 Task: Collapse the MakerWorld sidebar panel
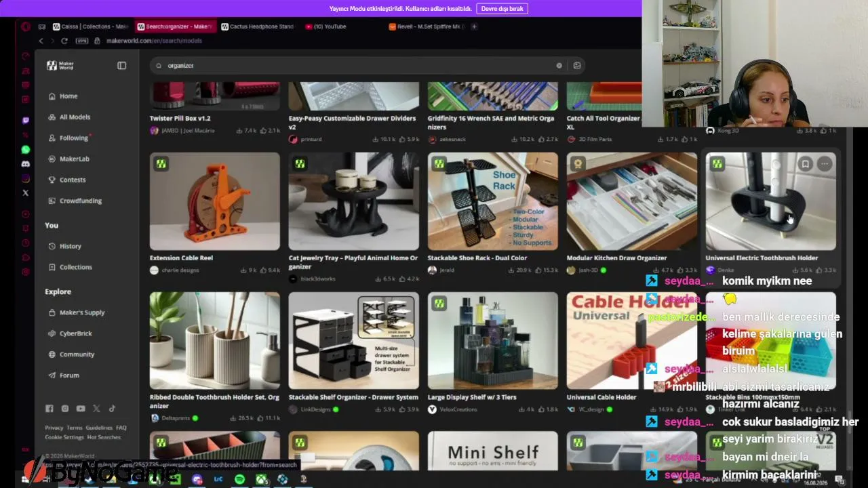tap(121, 66)
